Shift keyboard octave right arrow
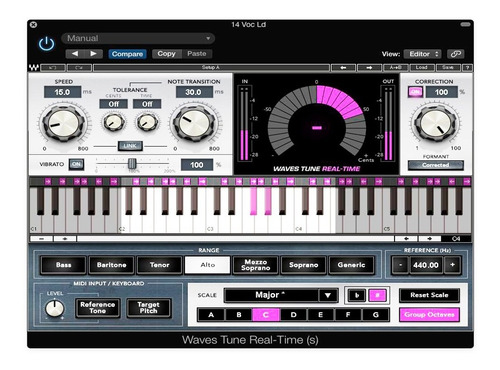 [429, 239]
